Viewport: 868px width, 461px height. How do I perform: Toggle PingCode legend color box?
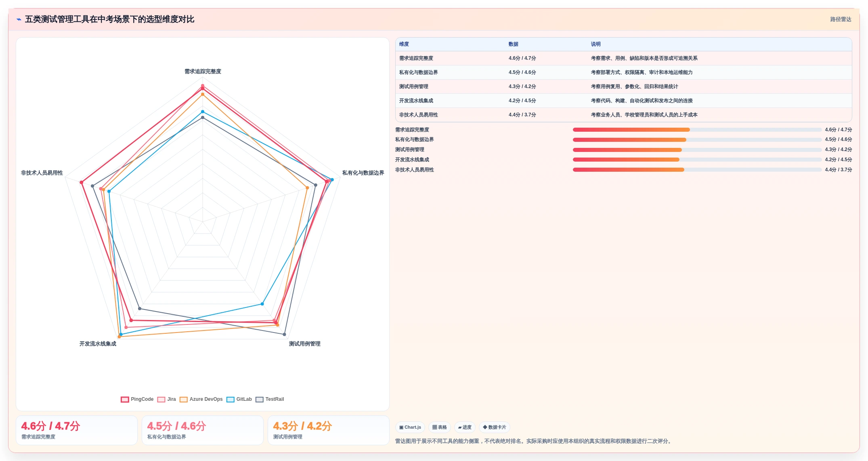pos(125,399)
